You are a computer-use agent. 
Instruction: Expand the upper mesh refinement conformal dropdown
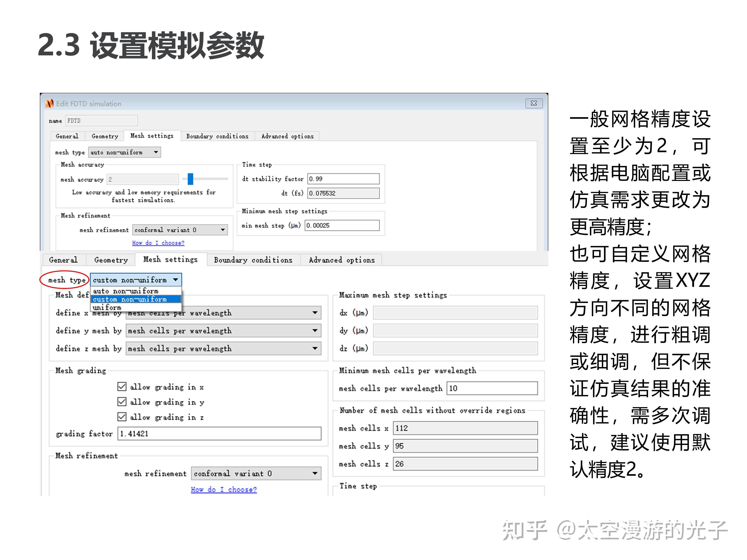click(x=180, y=230)
